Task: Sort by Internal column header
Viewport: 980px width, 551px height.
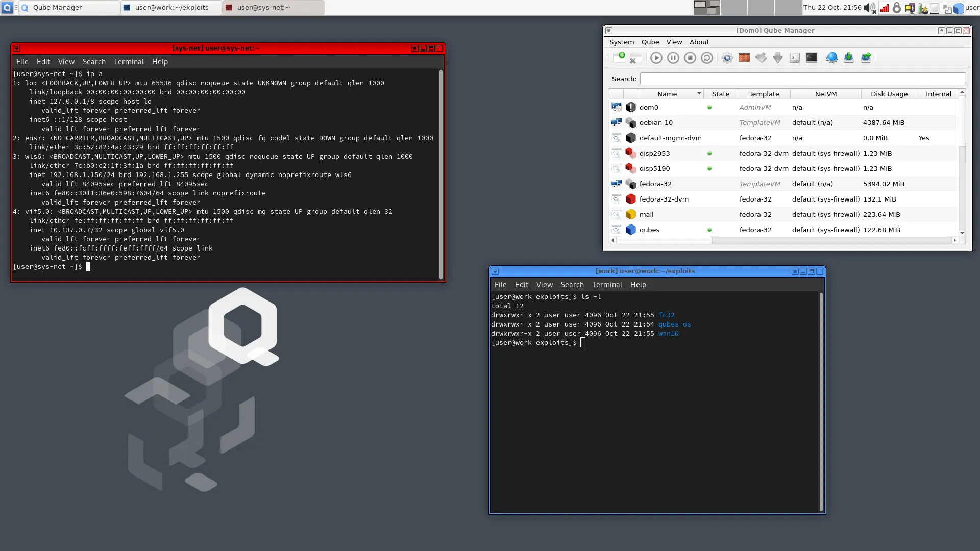Action: pyautogui.click(x=938, y=94)
